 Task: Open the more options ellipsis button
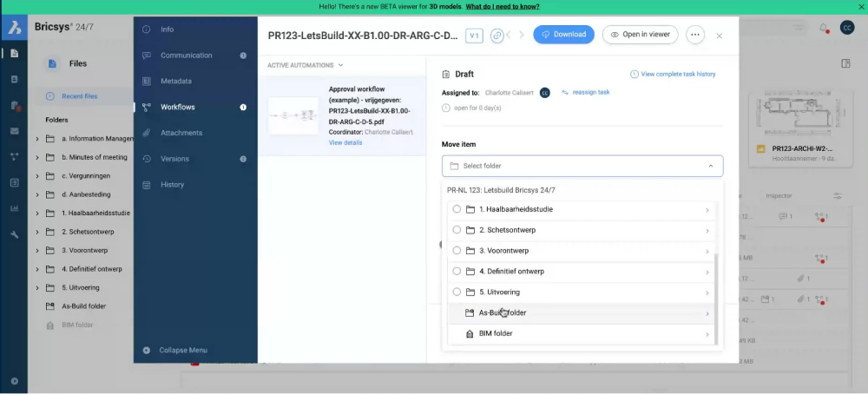695,35
